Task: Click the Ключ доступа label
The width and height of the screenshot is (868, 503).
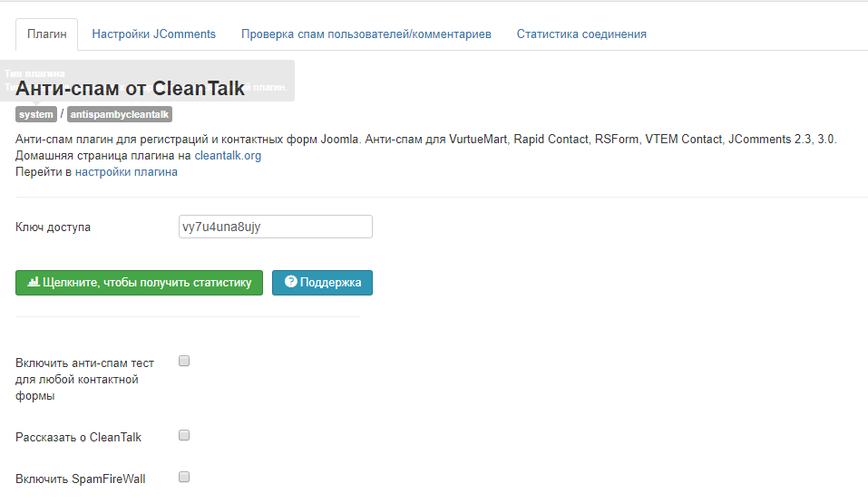Action: (x=54, y=227)
